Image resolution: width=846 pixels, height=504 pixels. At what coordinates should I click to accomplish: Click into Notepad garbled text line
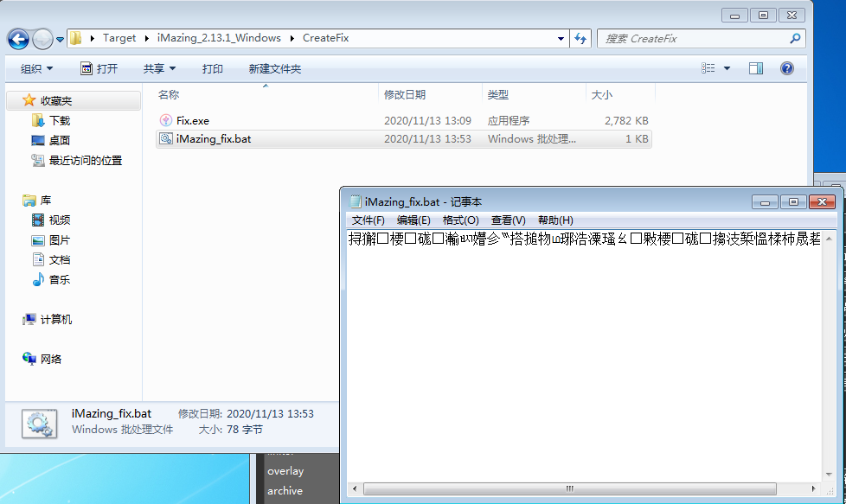click(584, 239)
